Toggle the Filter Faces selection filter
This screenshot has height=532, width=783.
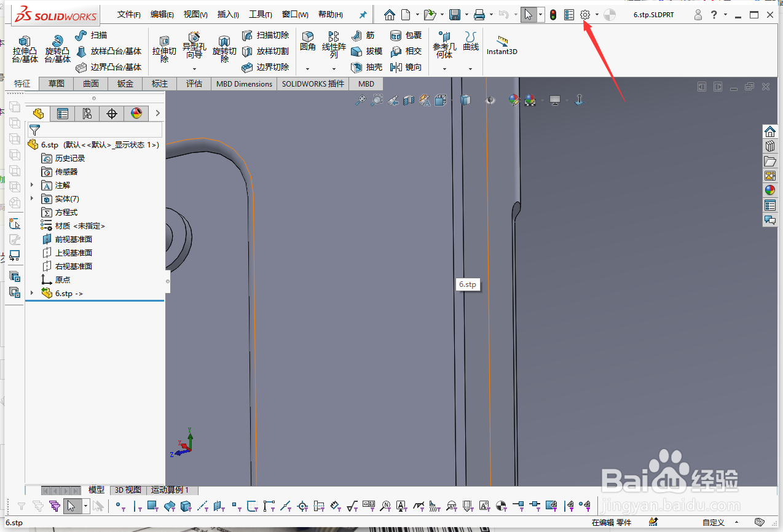(x=153, y=506)
